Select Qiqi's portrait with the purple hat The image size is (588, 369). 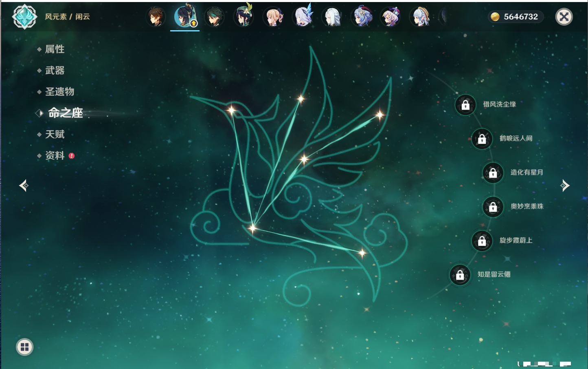[x=391, y=17]
